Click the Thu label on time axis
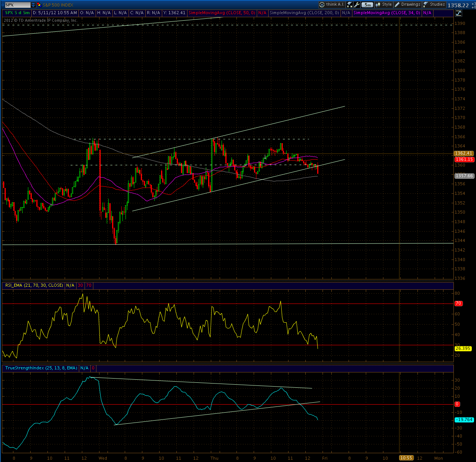The width and height of the screenshot is (476, 462). [x=214, y=458]
